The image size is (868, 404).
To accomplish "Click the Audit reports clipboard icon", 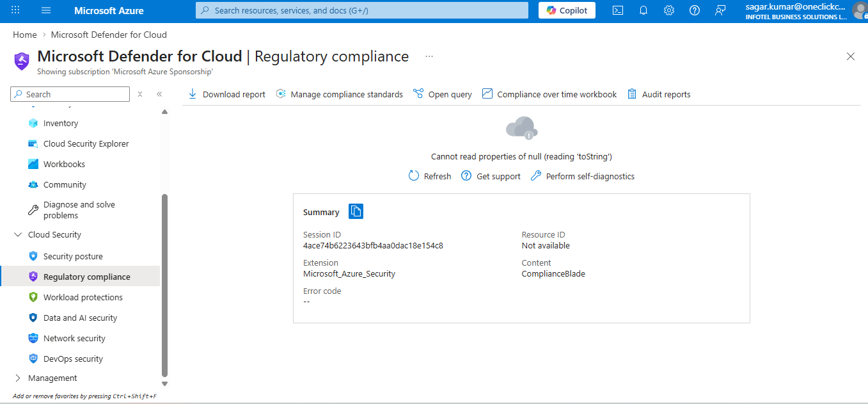I will (632, 94).
